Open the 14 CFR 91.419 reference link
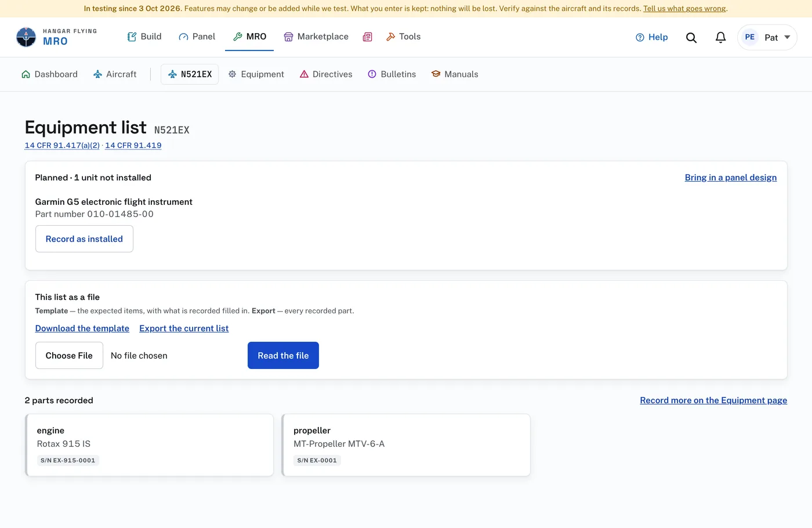This screenshot has width=812, height=528. [x=133, y=146]
